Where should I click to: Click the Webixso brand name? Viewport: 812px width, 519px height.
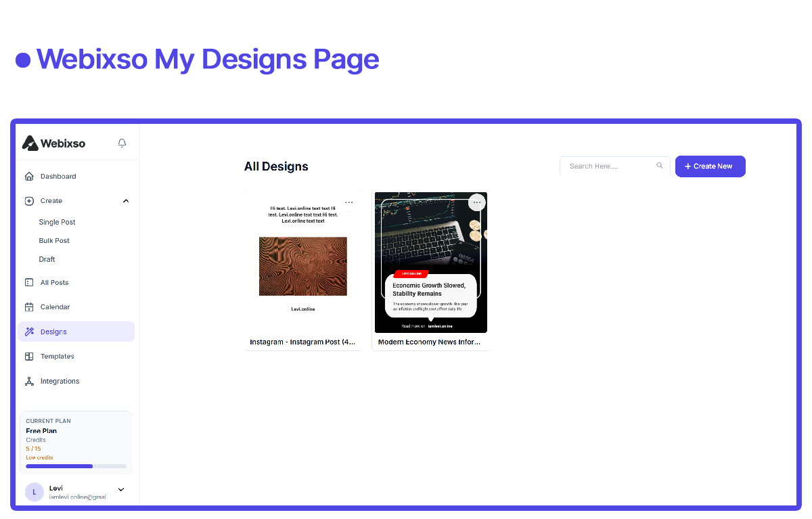click(63, 143)
